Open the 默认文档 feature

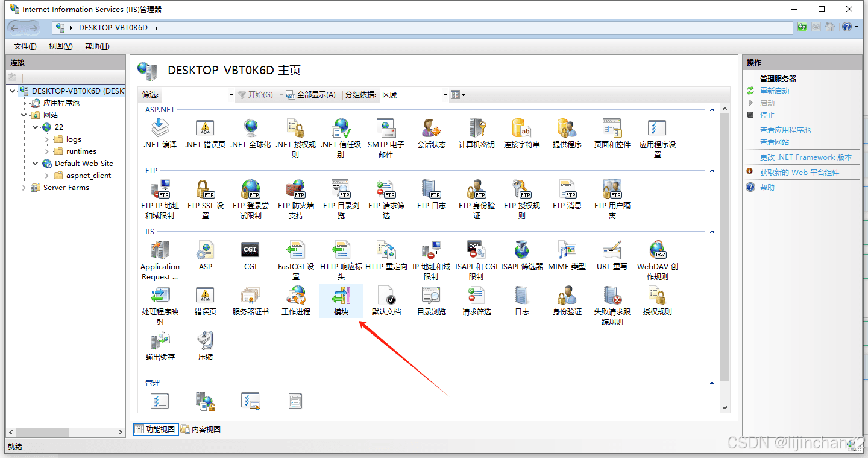click(386, 301)
